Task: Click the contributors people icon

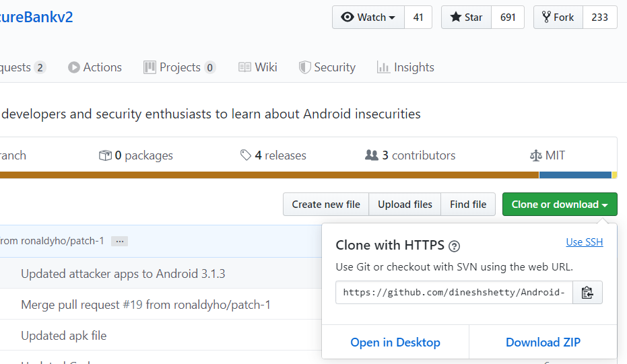Action: point(371,155)
